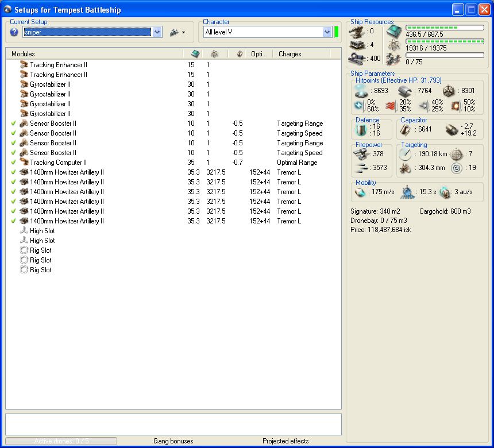
Task: Click the powergrid column header icon
Action: (215, 54)
